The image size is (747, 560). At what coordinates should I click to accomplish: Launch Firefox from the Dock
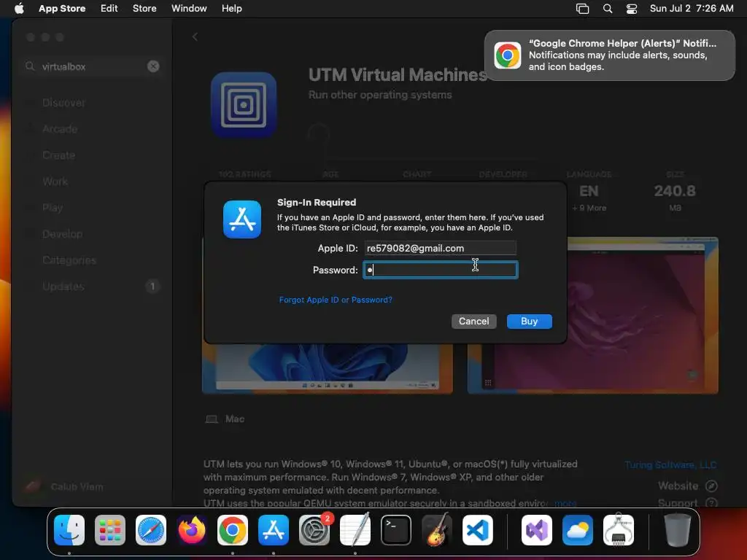tap(192, 530)
